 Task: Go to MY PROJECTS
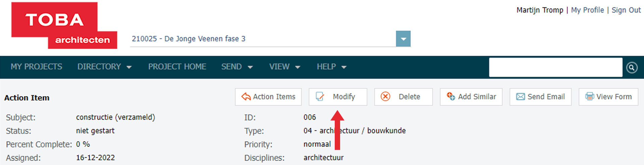click(x=36, y=67)
